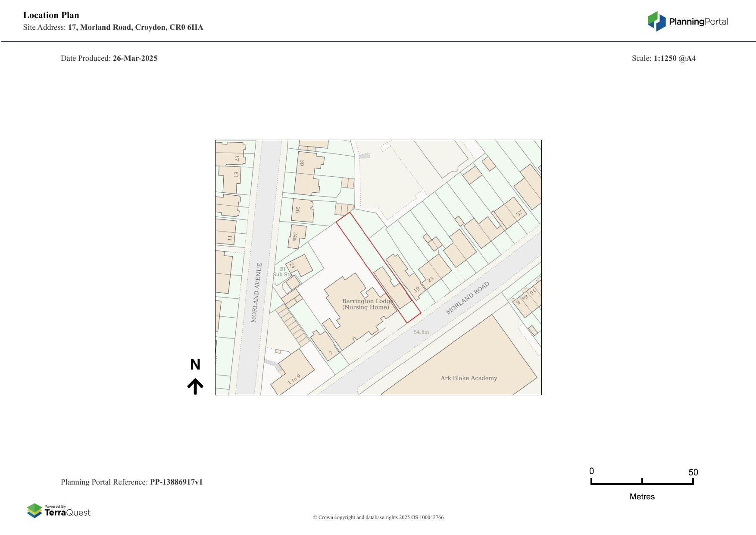Select the PP-13886917v1 reference number
The image size is (756, 535).
click(176, 482)
